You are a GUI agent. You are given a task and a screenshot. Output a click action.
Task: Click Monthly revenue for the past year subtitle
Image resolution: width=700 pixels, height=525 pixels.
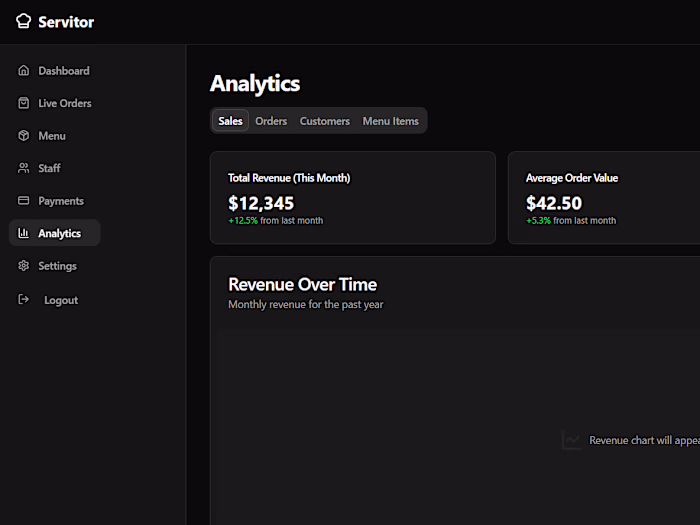coord(306,304)
